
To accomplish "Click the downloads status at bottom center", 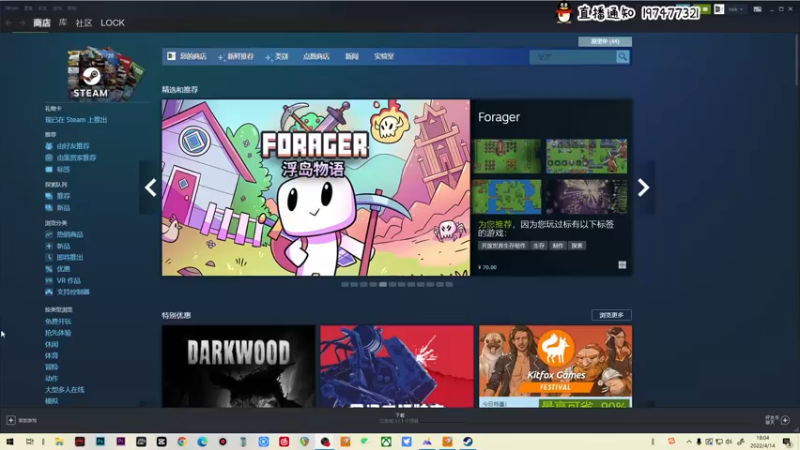I will pos(399,418).
